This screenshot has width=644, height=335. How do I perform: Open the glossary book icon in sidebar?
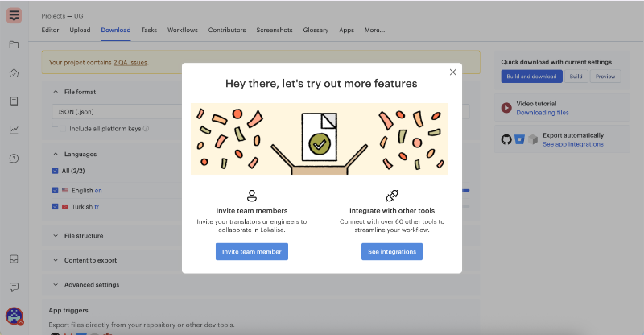14,101
